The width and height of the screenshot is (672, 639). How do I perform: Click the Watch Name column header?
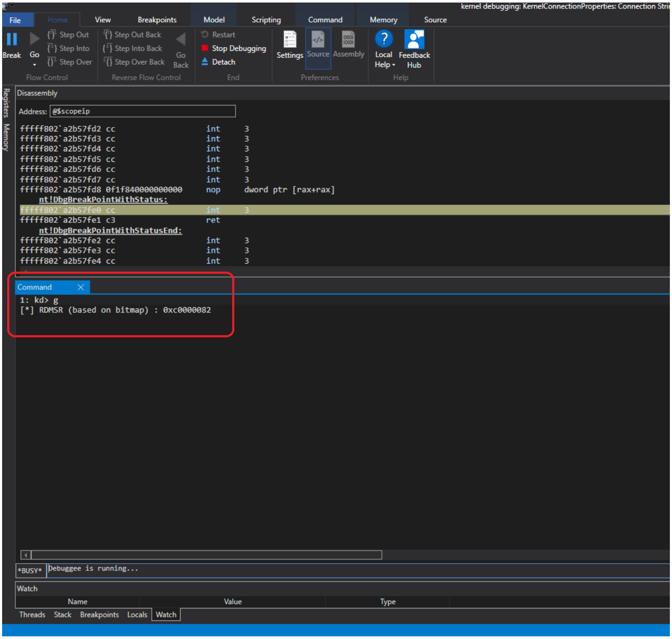(78, 602)
